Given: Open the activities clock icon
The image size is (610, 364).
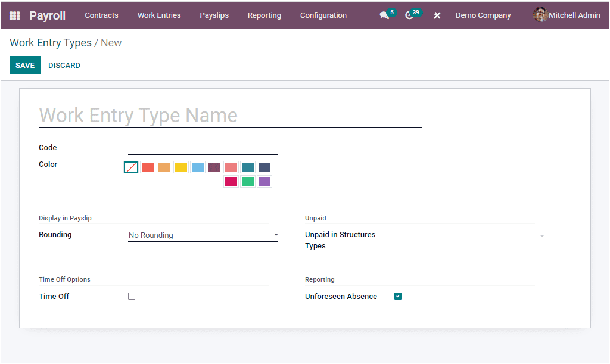Looking at the screenshot, I should coord(409,15).
